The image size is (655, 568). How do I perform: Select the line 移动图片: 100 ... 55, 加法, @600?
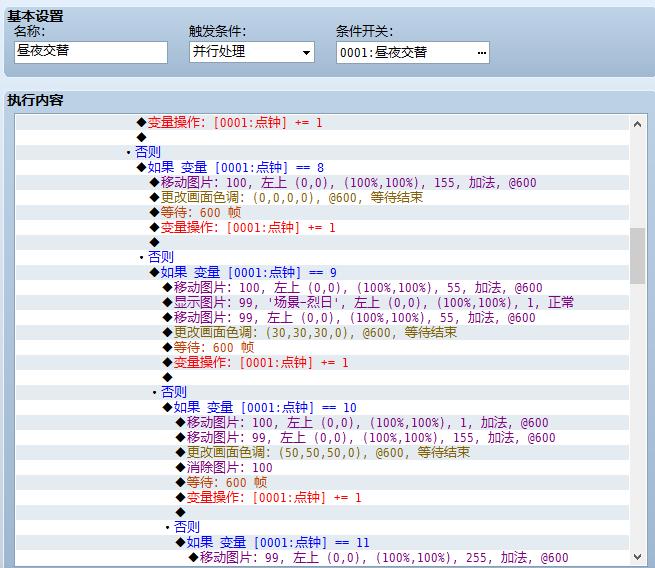(322, 287)
